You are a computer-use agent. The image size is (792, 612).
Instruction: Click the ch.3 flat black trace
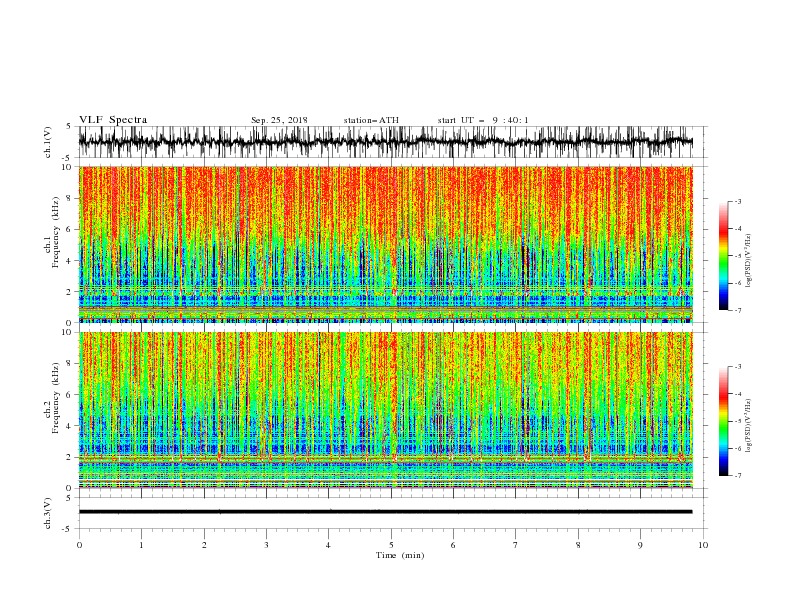click(385, 512)
